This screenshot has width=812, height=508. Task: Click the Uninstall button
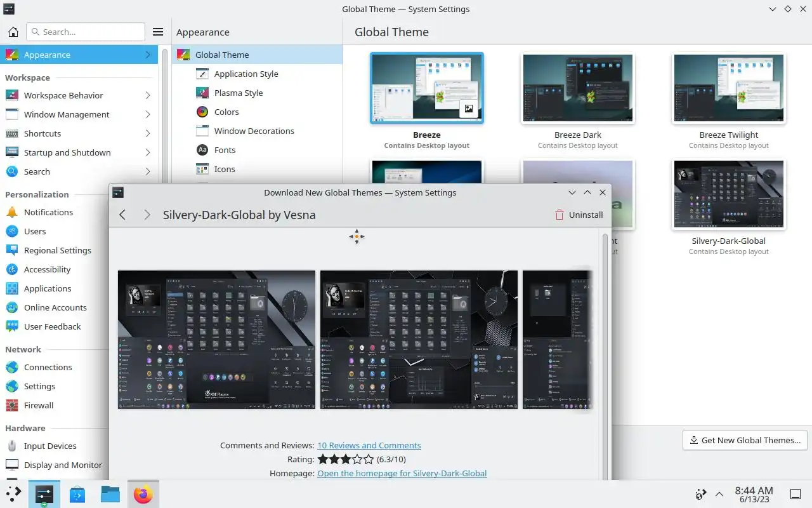point(579,215)
